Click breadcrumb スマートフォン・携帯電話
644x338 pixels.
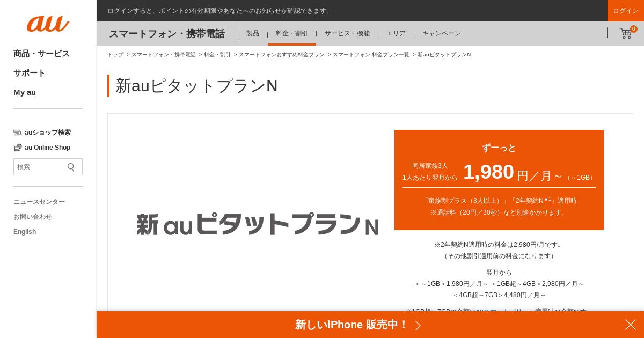point(164,55)
